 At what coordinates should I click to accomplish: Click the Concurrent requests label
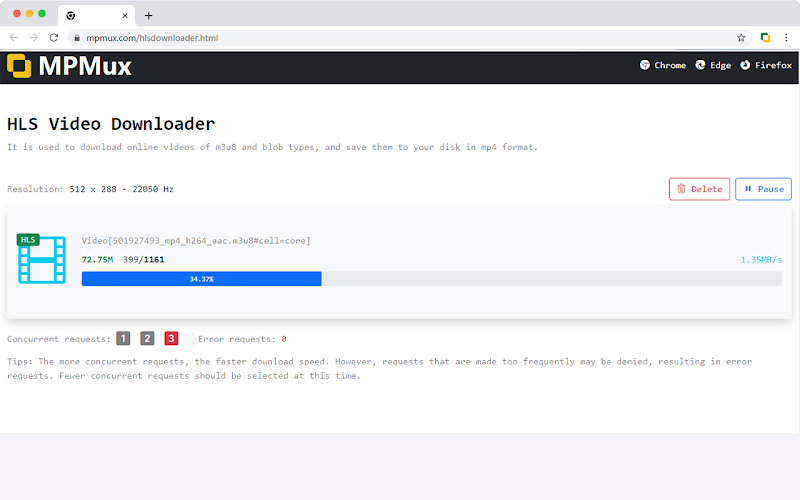59,339
